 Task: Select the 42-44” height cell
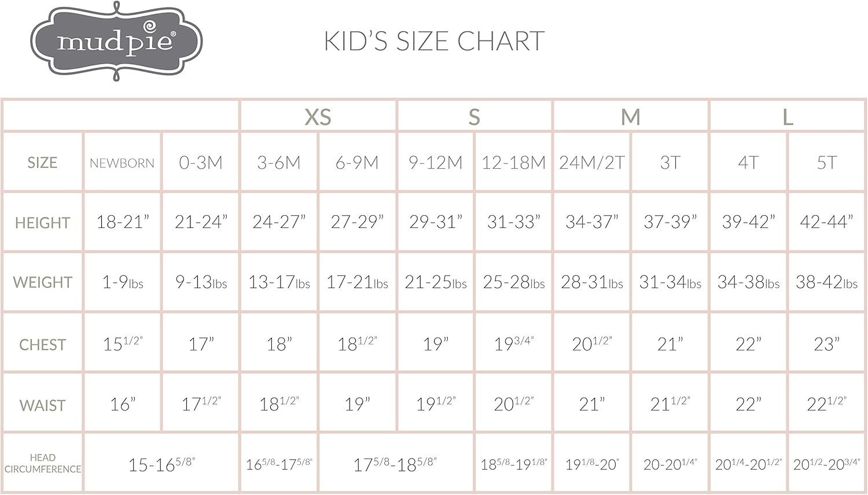point(826,221)
